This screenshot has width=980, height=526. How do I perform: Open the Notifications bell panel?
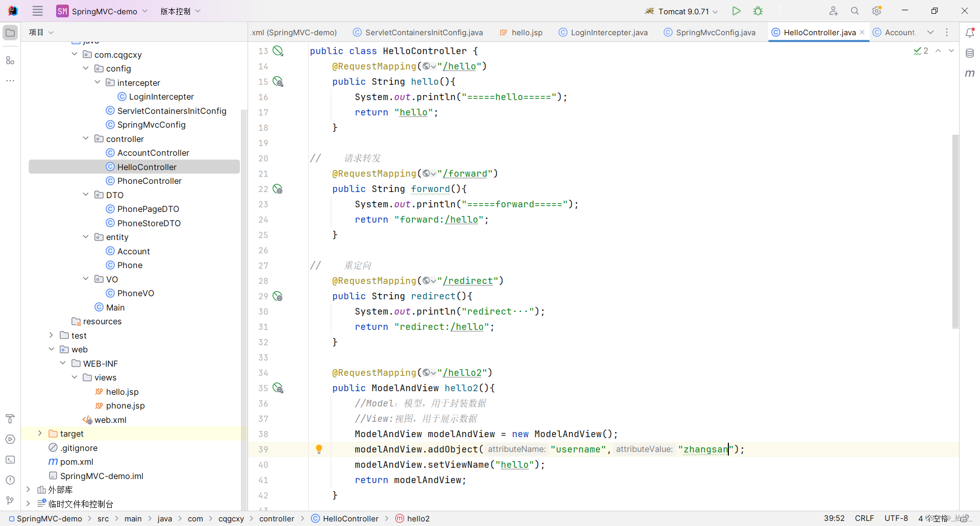pyautogui.click(x=969, y=32)
